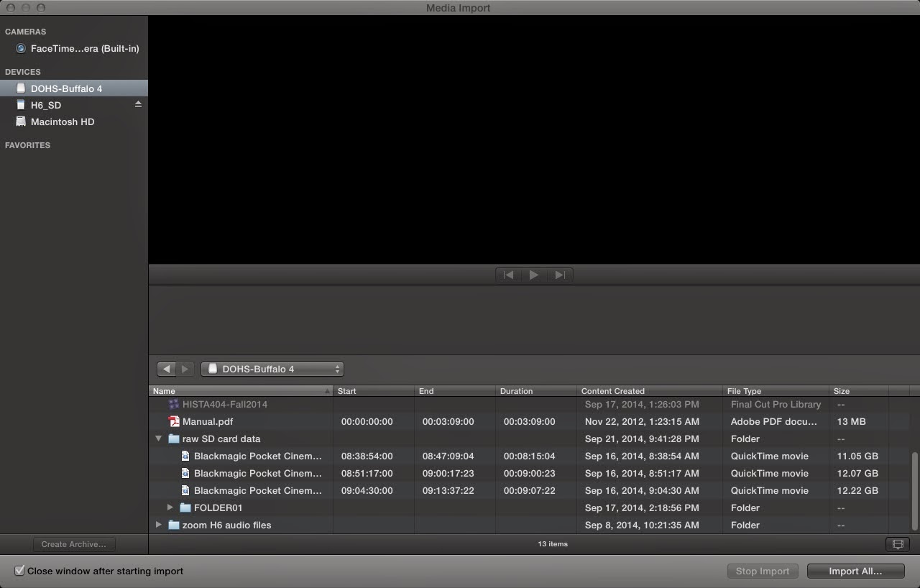Go forward with the right navigation arrow
This screenshot has height=588, width=920.
tap(185, 369)
